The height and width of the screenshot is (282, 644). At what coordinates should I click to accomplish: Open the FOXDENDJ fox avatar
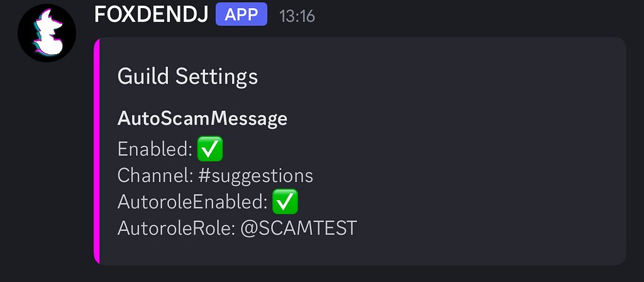tap(47, 33)
